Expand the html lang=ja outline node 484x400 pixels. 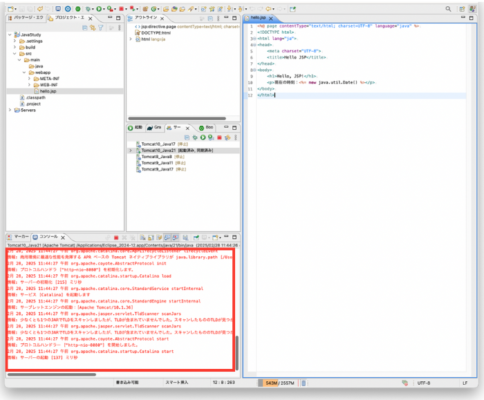(x=131, y=39)
